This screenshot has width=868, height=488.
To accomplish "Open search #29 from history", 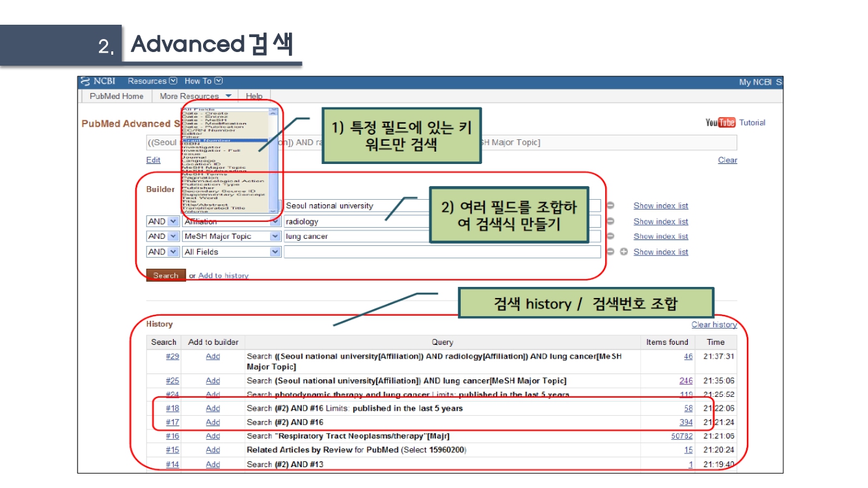I will [x=172, y=357].
